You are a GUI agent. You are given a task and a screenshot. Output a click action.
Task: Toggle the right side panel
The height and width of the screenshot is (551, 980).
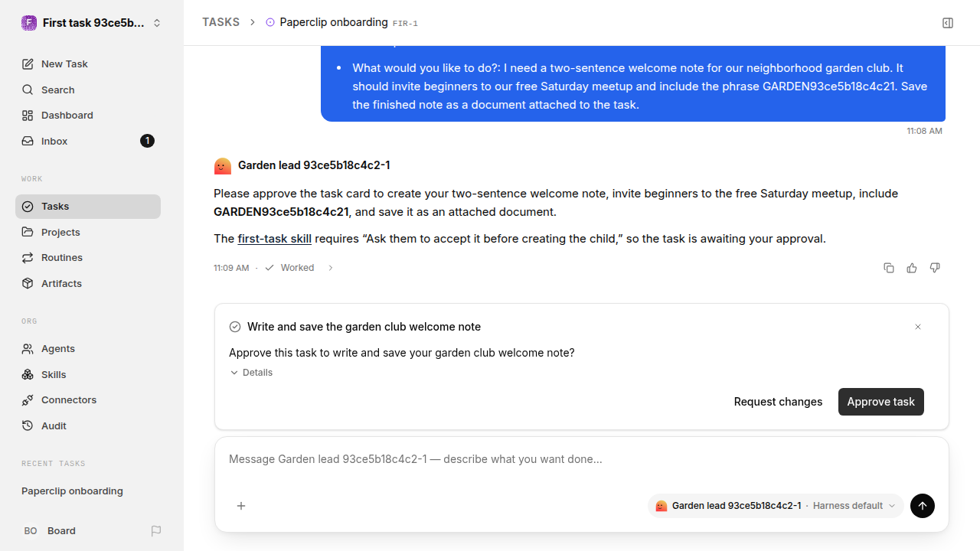pyautogui.click(x=948, y=23)
